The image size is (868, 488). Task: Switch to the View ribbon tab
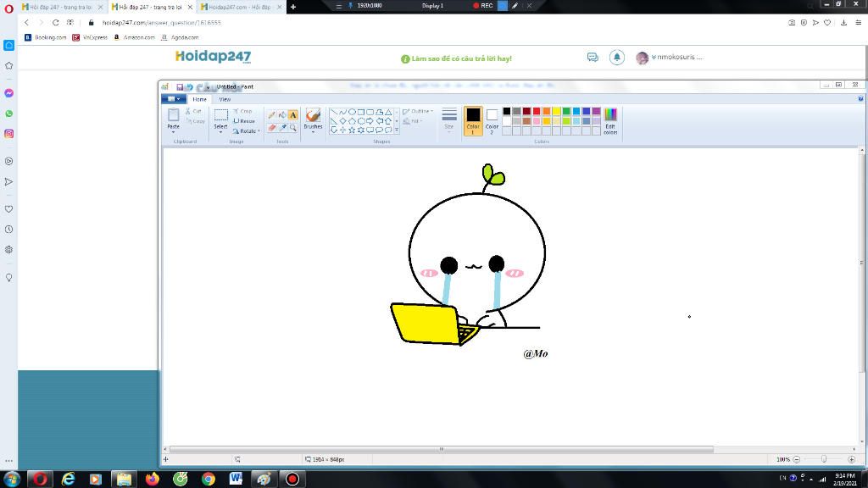point(224,100)
